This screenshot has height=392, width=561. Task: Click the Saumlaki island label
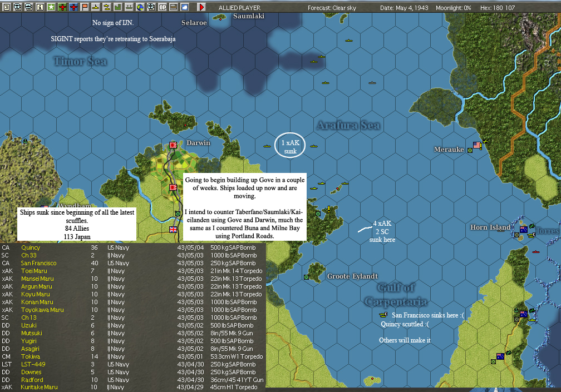[x=249, y=16]
